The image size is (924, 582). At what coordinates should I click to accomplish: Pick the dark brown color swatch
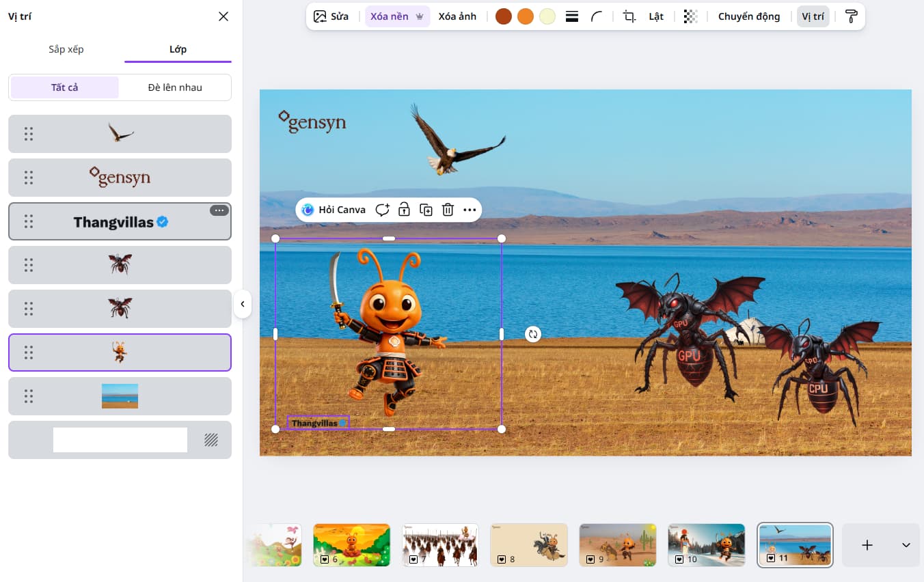click(x=504, y=16)
